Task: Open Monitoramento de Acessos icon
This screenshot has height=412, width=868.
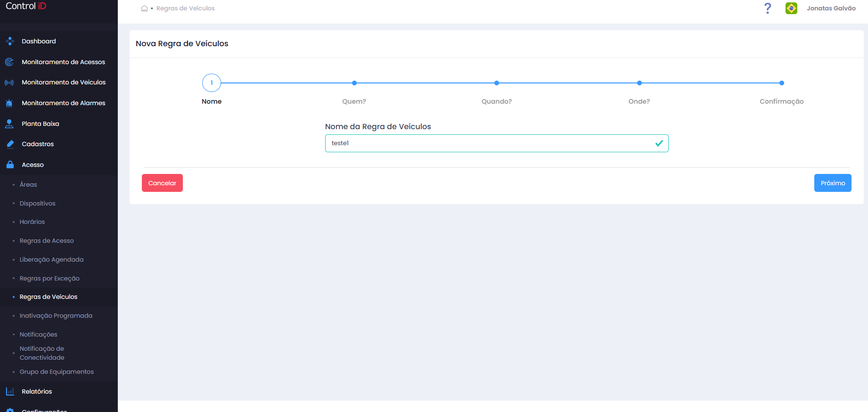Action: click(x=9, y=62)
